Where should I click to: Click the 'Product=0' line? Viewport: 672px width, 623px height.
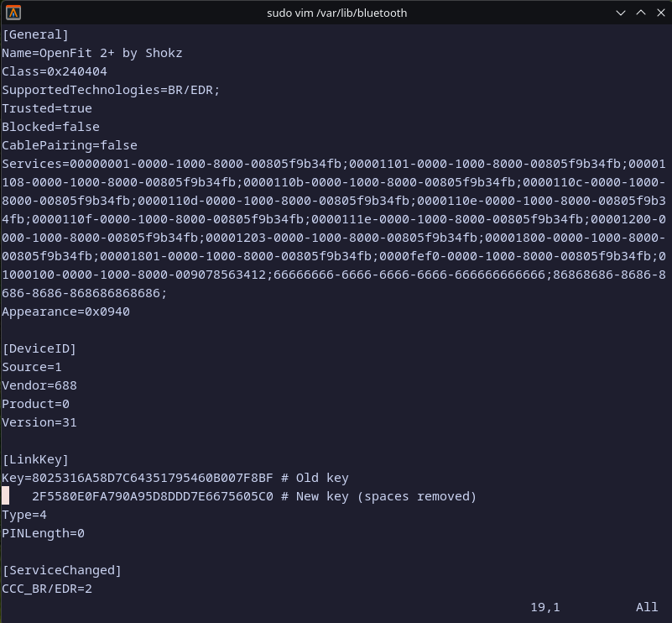[35, 404]
